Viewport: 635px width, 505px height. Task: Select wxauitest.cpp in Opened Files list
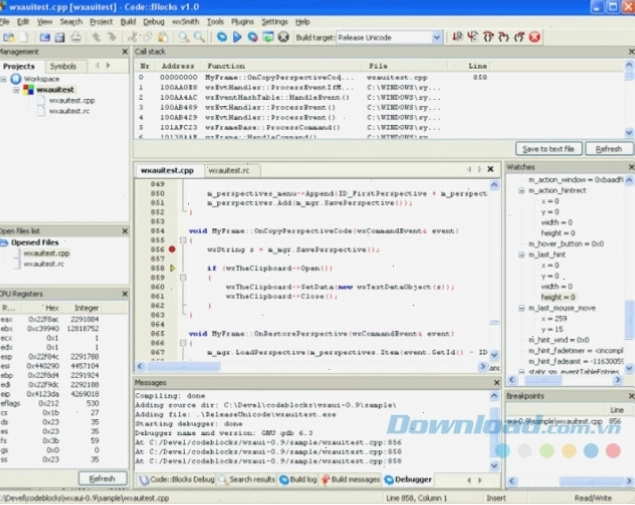47,253
